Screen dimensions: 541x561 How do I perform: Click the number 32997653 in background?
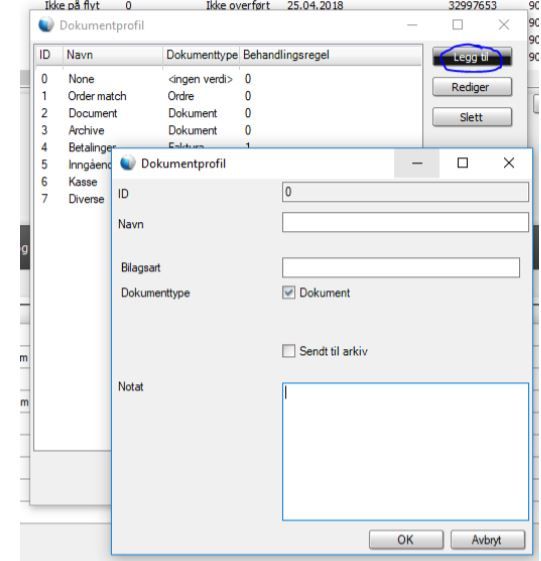point(472,5)
